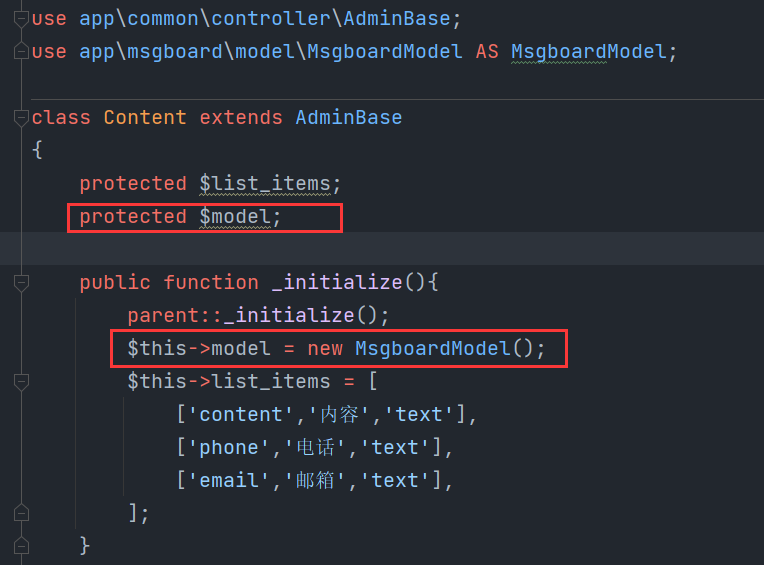Viewport: 764px width, 565px height.
Task: Collapse fold marker beside use MsgboardModel line
Action: pos(21,51)
